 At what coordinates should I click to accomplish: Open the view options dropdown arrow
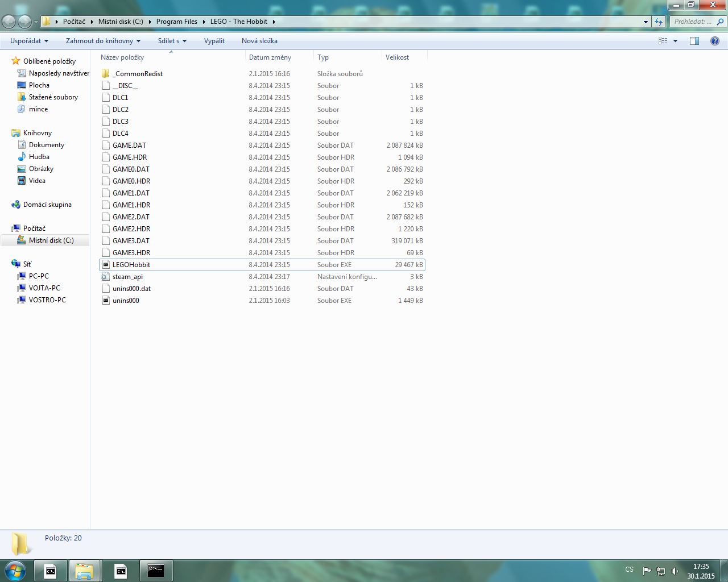click(676, 41)
